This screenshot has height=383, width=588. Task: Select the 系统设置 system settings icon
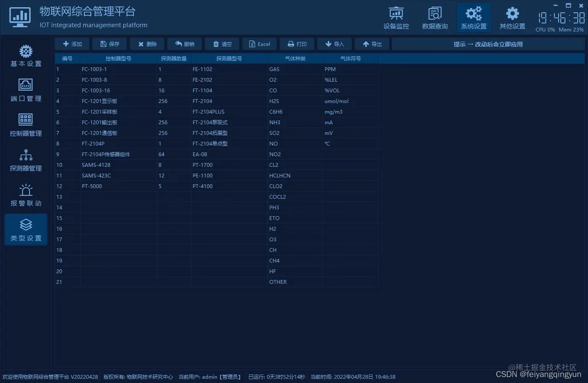474,17
